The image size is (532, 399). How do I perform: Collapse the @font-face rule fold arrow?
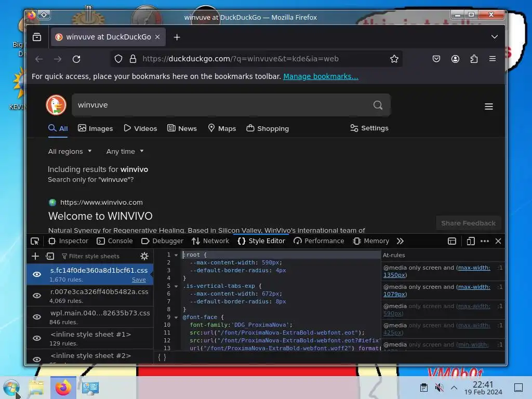(x=176, y=317)
